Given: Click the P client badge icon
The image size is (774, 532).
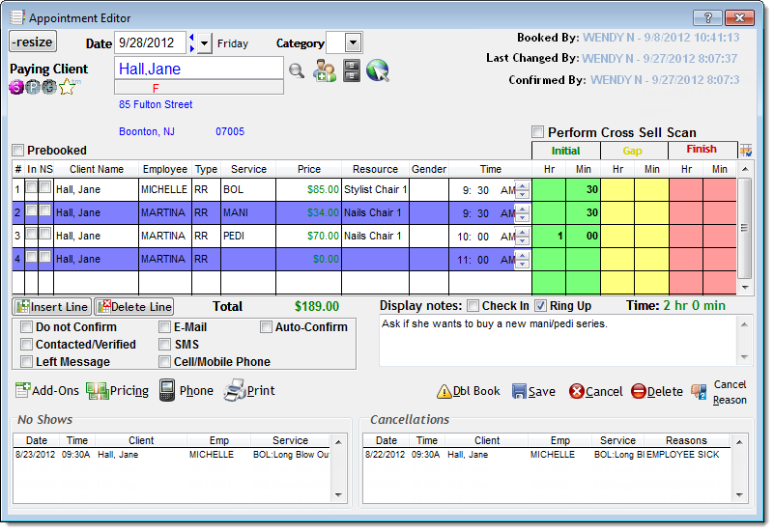Looking at the screenshot, I should [x=33, y=87].
